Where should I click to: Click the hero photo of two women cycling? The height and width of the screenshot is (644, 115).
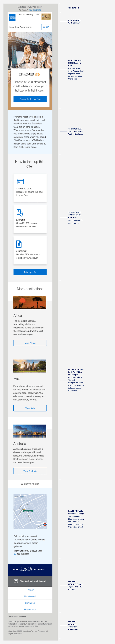point(30,50)
